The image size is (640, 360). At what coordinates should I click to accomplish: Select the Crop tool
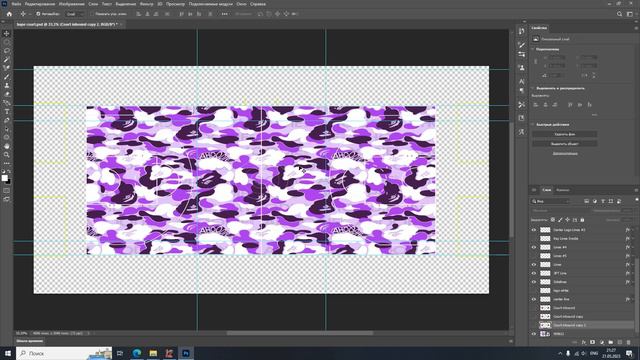tap(7, 68)
